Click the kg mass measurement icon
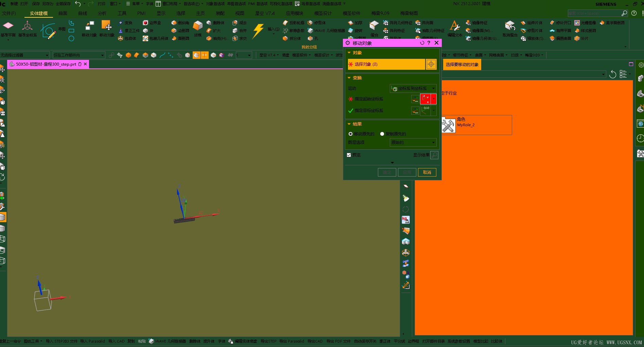Screen dimensions: 644x347 (x=405, y=220)
